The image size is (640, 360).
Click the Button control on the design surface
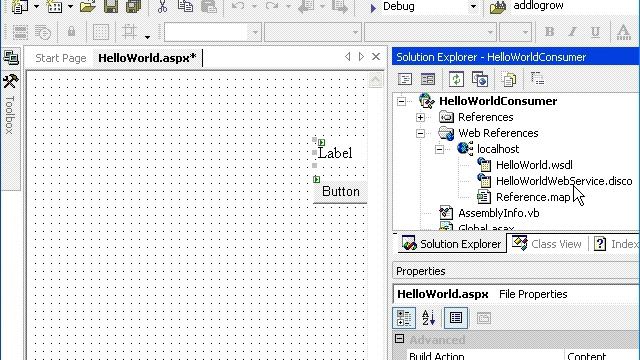[340, 191]
